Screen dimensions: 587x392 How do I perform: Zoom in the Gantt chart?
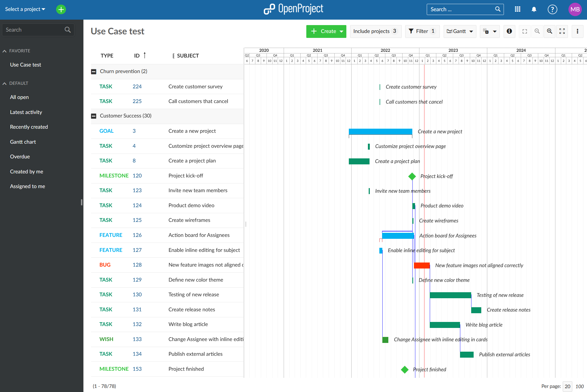[549, 31]
